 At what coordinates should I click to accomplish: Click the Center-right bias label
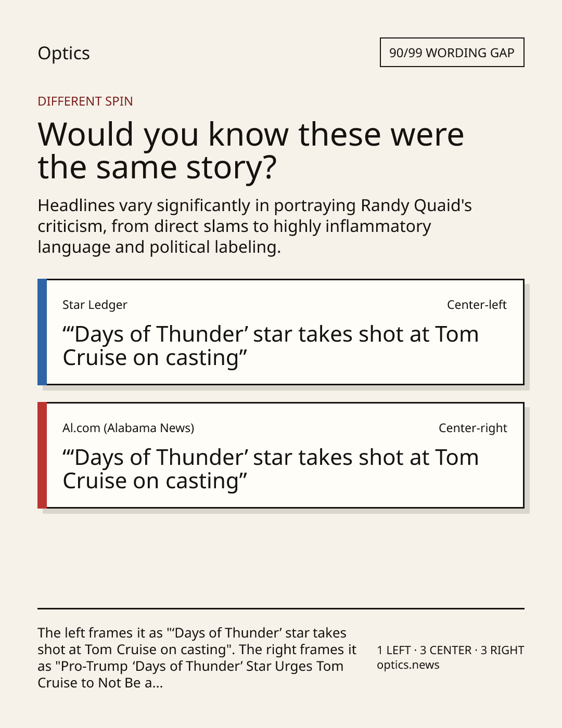pos(473,428)
